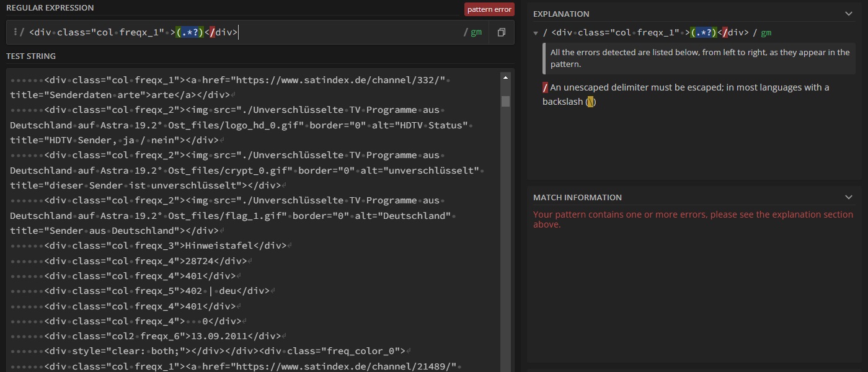Click the red slash token in error description
Viewport: 868px width, 372px height.
point(545,87)
